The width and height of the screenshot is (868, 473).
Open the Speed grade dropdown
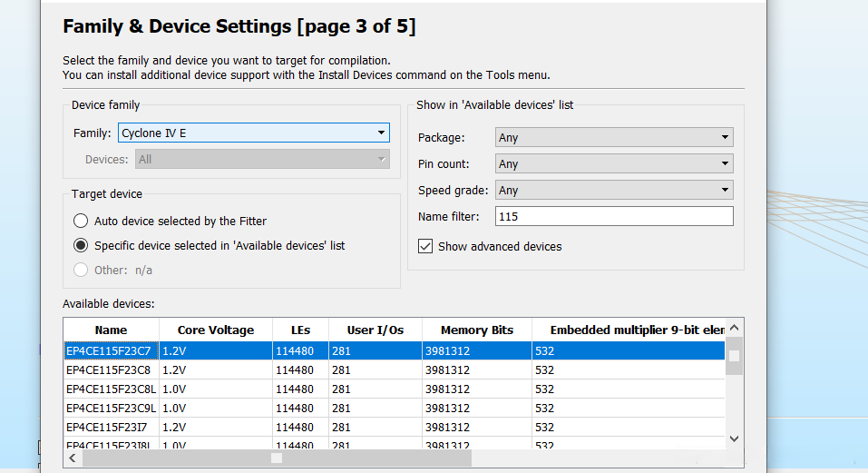coord(614,191)
